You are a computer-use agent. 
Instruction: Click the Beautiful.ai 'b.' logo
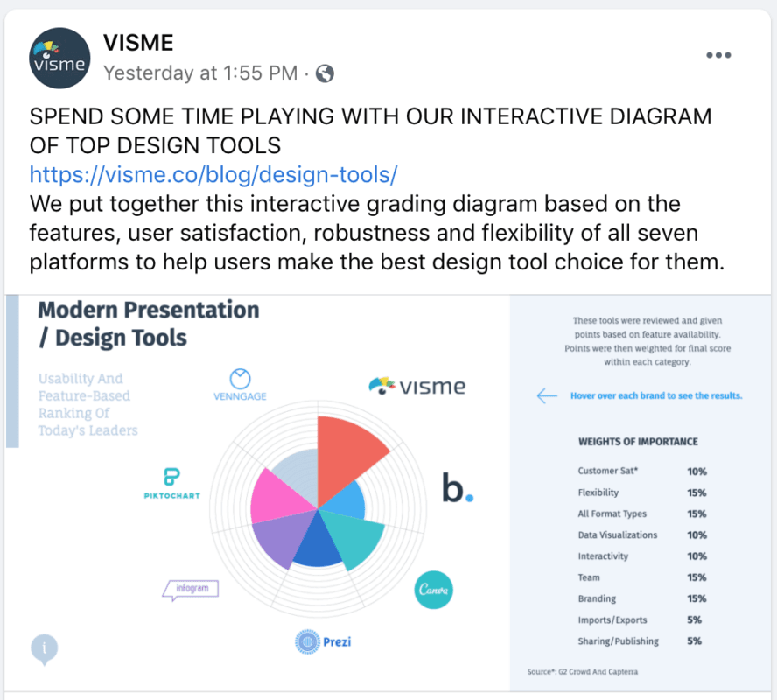point(457,490)
